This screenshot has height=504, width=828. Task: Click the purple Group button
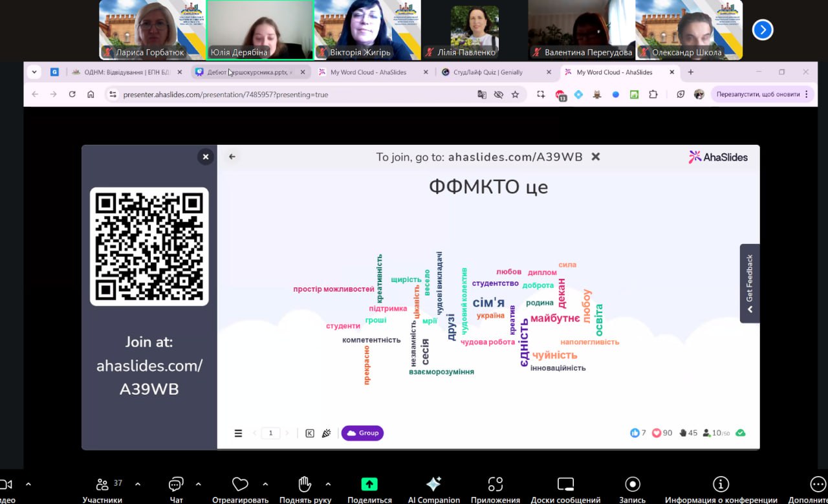362,433
